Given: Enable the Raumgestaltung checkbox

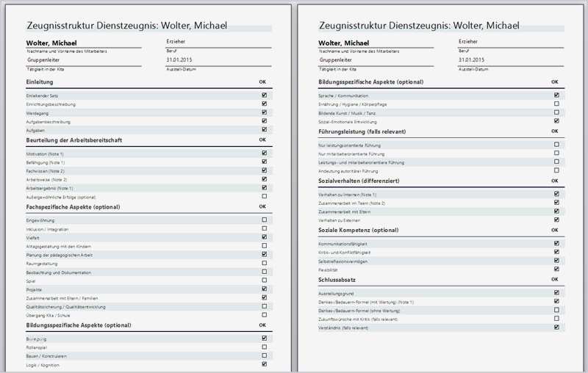Looking at the screenshot, I should point(265,263).
